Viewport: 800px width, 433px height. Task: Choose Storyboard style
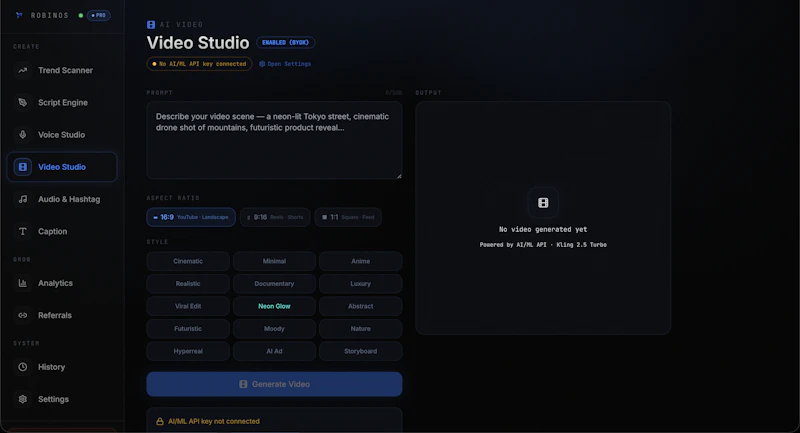click(360, 351)
